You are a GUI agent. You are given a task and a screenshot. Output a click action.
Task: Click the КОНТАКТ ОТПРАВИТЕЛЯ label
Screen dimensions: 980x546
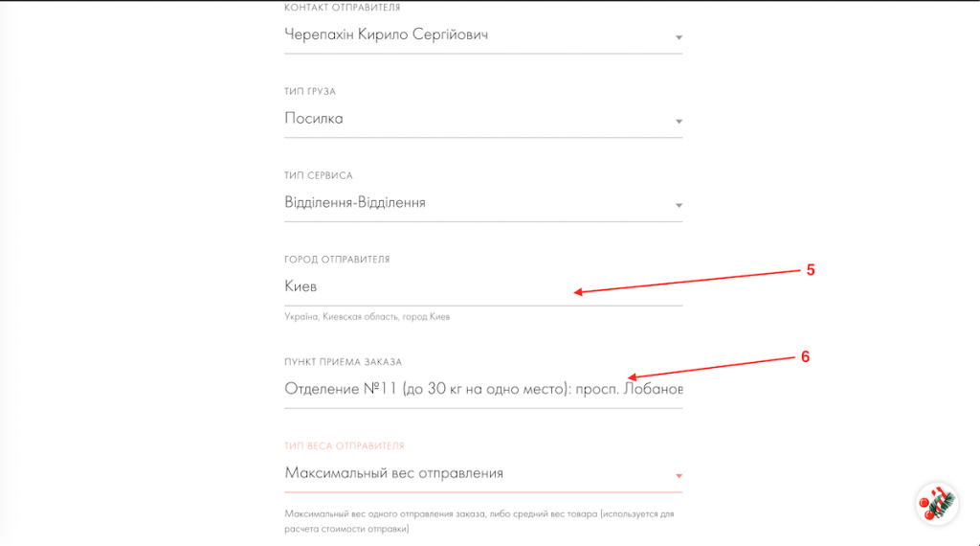click(342, 8)
